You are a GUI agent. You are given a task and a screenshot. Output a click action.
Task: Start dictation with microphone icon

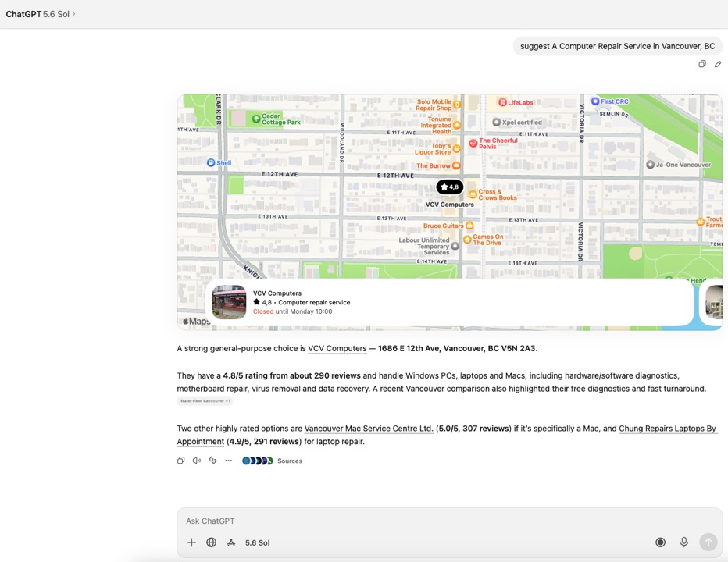click(684, 542)
